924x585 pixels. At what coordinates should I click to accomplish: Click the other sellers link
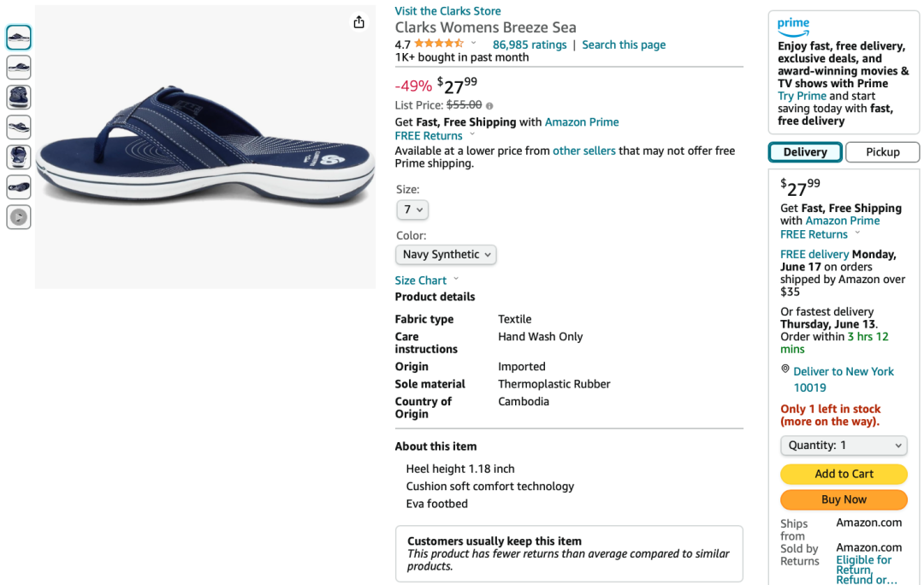pyautogui.click(x=584, y=151)
